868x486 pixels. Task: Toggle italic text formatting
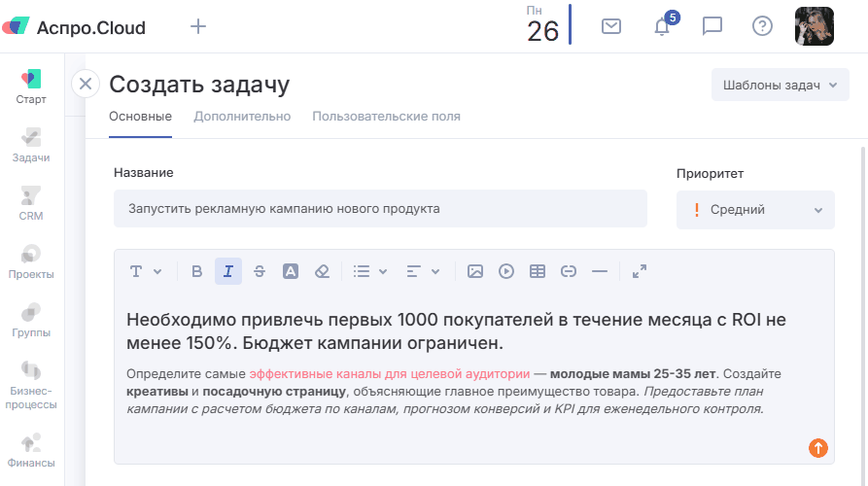coord(228,271)
